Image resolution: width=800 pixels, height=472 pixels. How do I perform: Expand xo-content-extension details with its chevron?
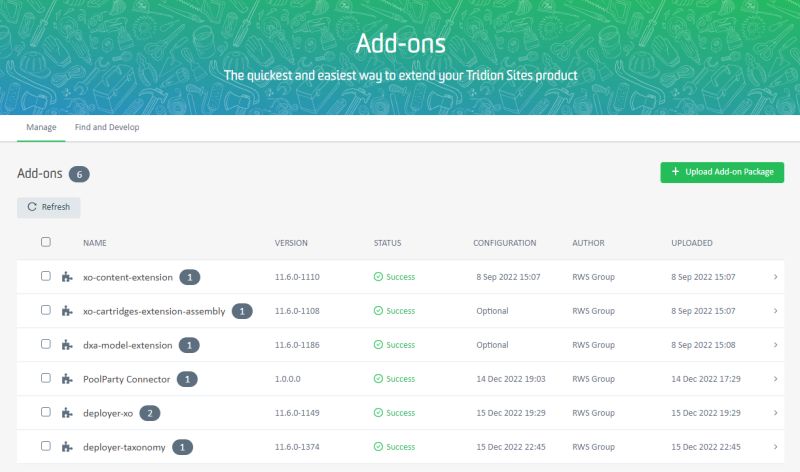776,277
